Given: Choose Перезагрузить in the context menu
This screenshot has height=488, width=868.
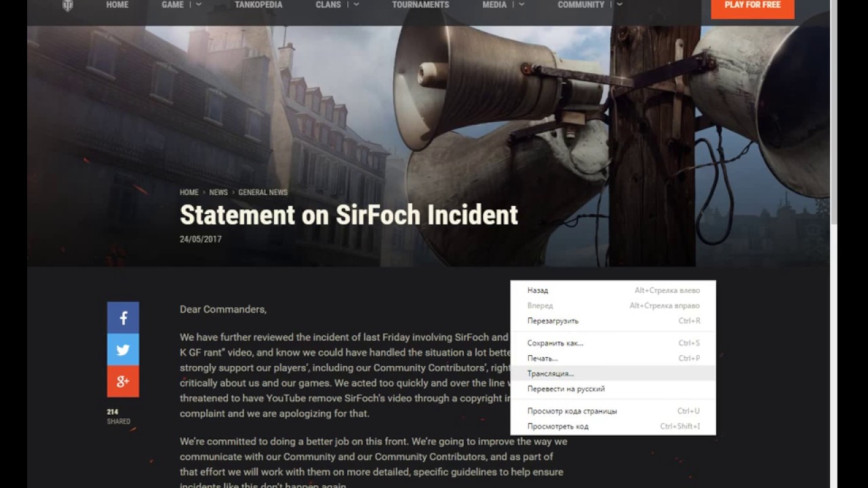Looking at the screenshot, I should click(x=613, y=321).
